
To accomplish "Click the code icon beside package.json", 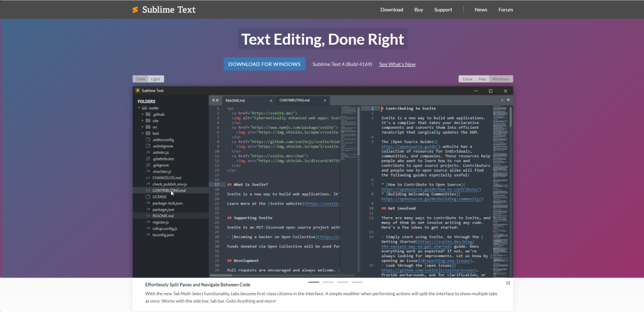I will click(148, 209).
